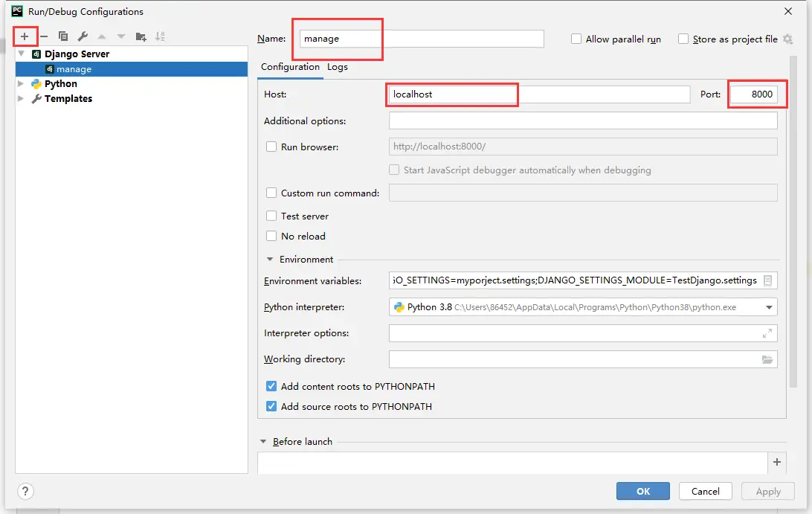The image size is (812, 514).
Task: Click the Create New Folder icon
Action: [x=141, y=36]
